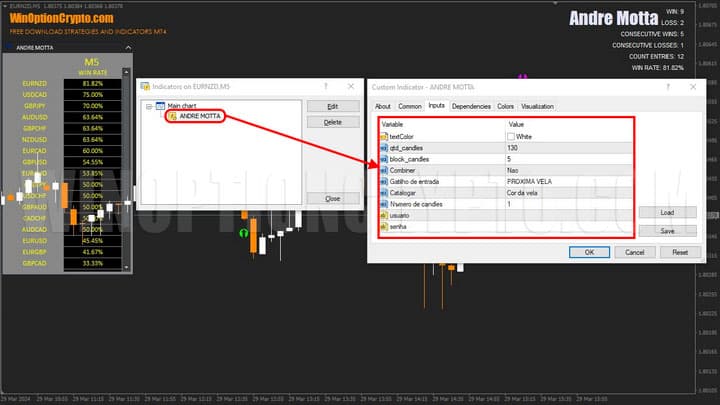The width and height of the screenshot is (720, 405).
Task: Switch to the Dependencies tab
Action: (x=470, y=106)
